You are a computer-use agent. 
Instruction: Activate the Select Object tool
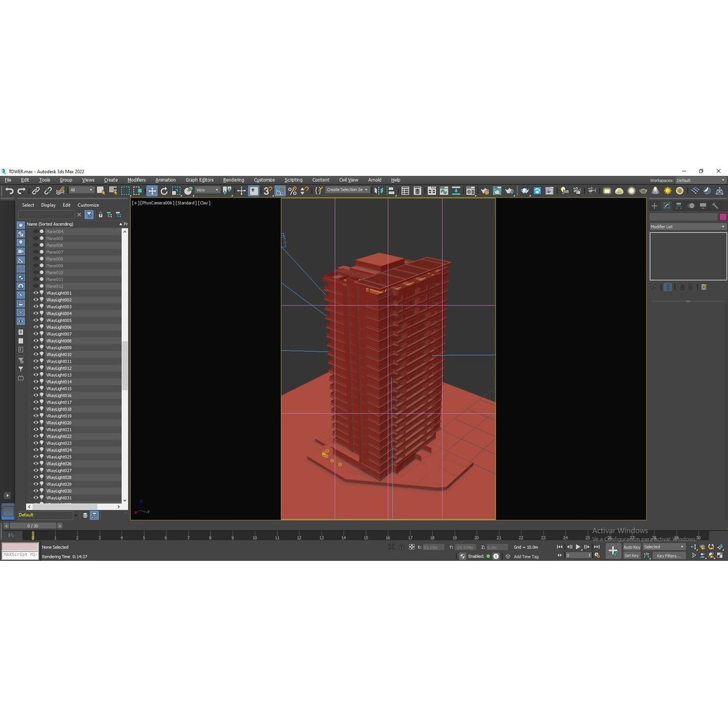[100, 191]
